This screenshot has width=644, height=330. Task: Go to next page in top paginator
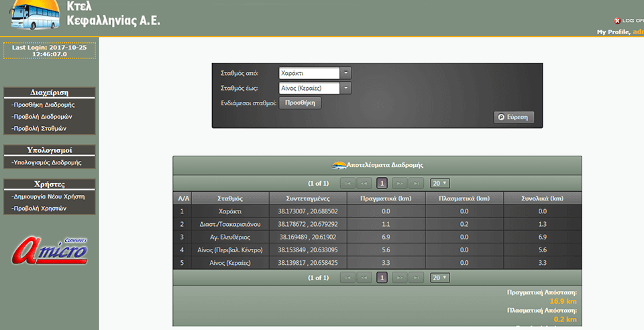pyautogui.click(x=399, y=183)
